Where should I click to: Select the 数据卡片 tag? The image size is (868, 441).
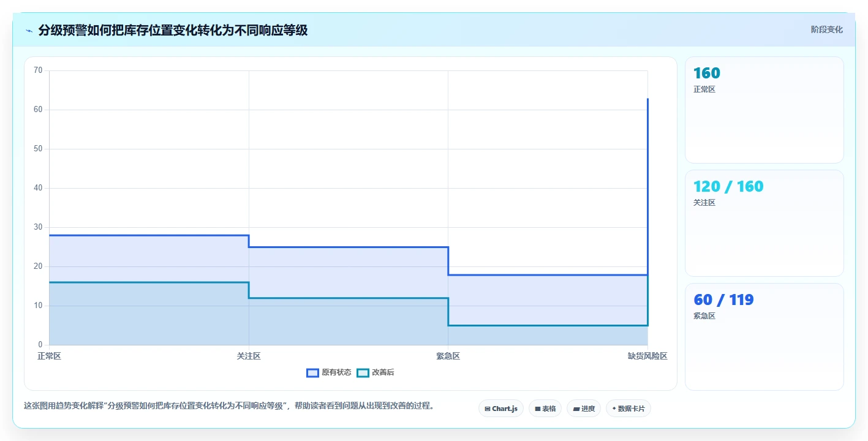[628, 409]
